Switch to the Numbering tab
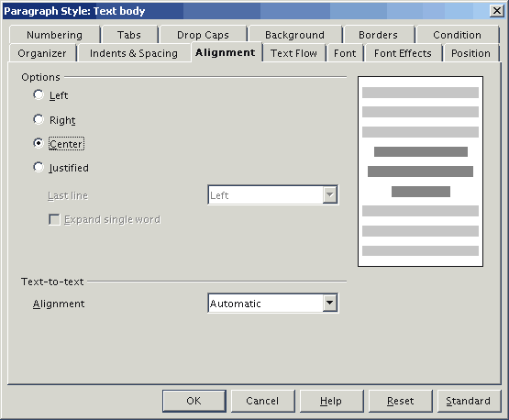509x420 pixels. pos(54,35)
